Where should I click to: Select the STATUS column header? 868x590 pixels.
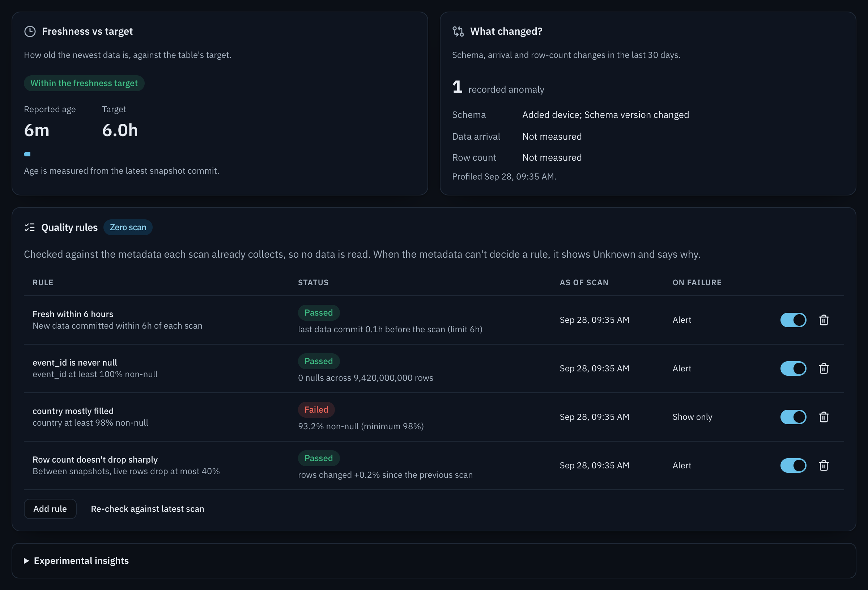[313, 283]
